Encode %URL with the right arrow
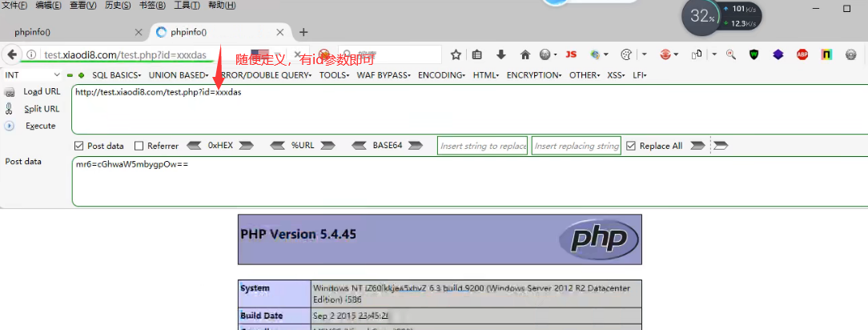 pos(328,146)
